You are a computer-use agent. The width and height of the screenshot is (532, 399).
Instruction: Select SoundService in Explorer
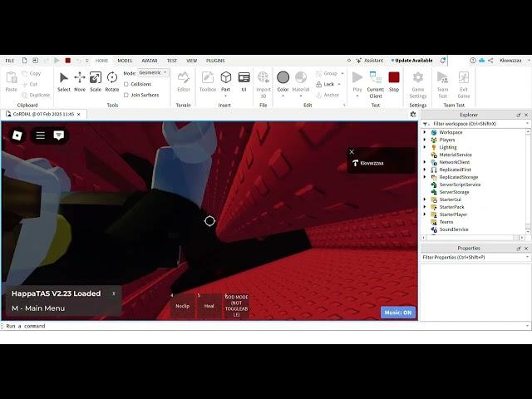(454, 229)
